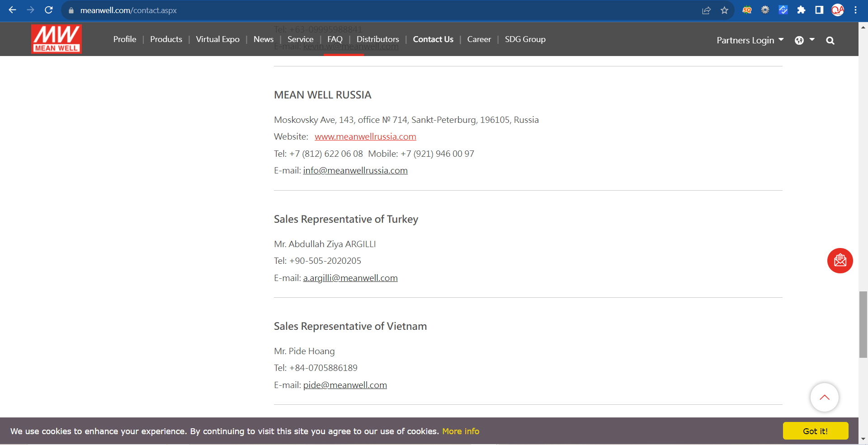Accept cookies with Got it! button
Screen dimensions: 868x445
point(815,431)
